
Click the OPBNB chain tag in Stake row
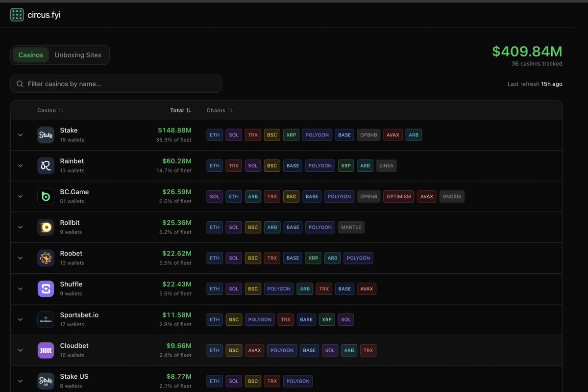click(x=368, y=135)
